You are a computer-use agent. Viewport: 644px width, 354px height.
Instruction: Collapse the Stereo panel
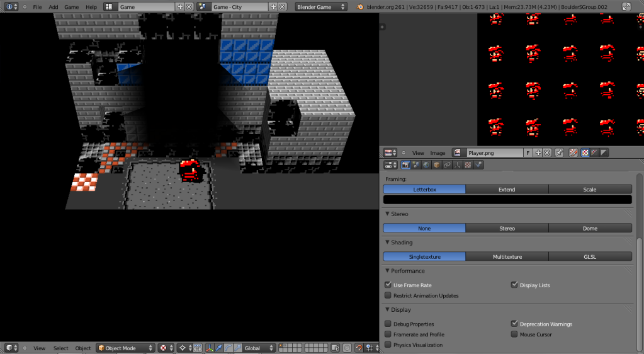point(387,214)
